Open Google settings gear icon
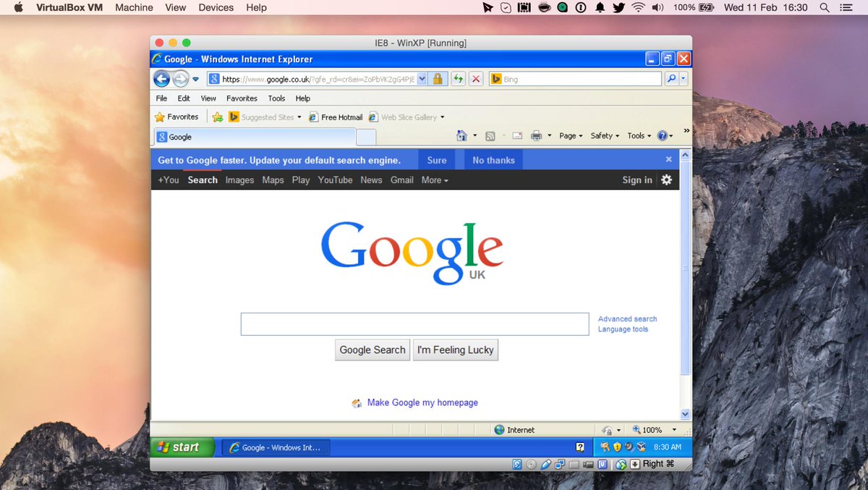Screen dimensions: 868x490 pos(666,179)
